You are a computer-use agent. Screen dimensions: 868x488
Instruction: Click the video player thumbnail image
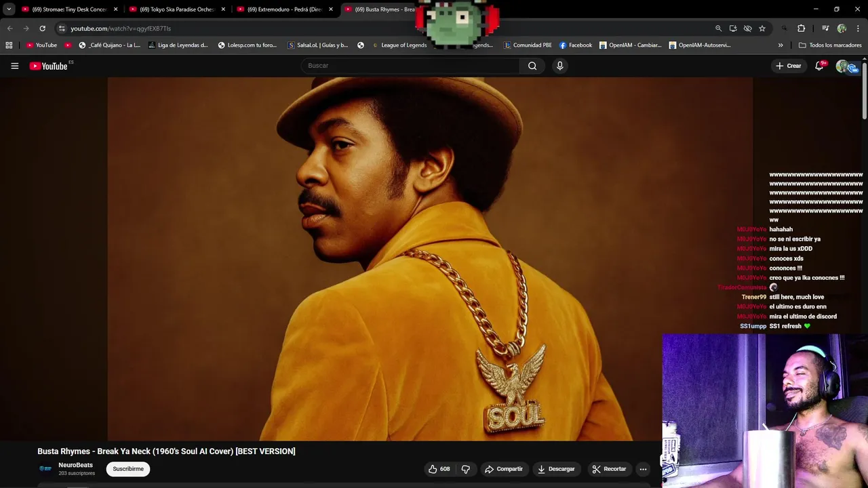coord(430,259)
